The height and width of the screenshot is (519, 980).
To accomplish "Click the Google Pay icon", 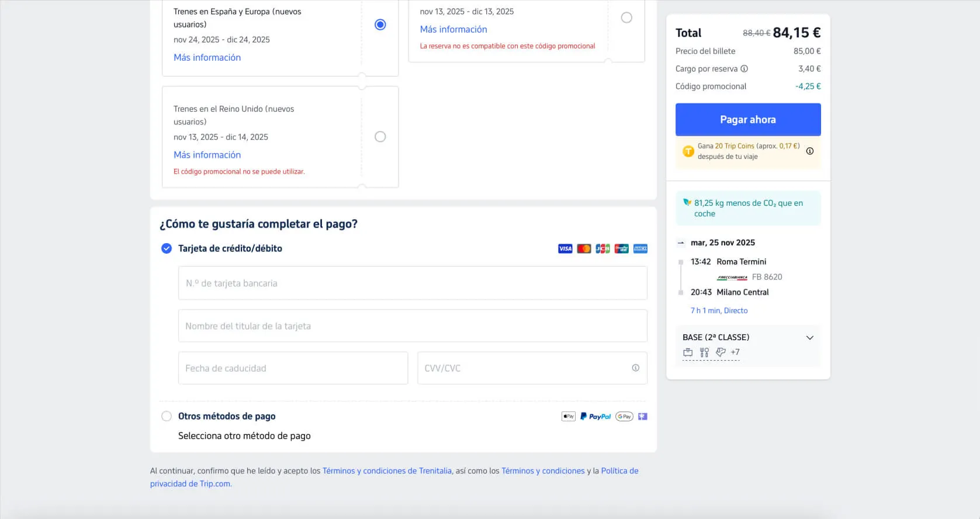I will [624, 417].
